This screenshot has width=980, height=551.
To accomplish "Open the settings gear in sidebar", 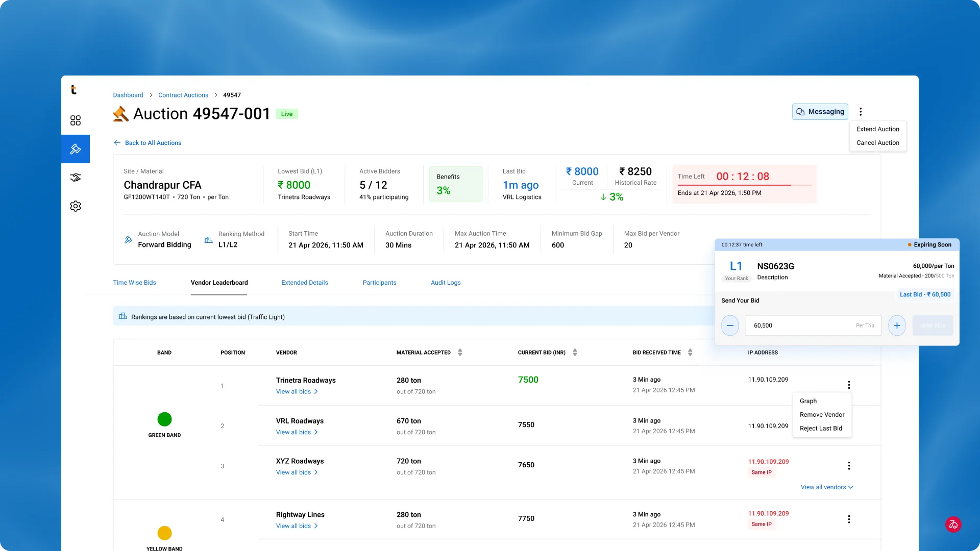I will tap(76, 206).
